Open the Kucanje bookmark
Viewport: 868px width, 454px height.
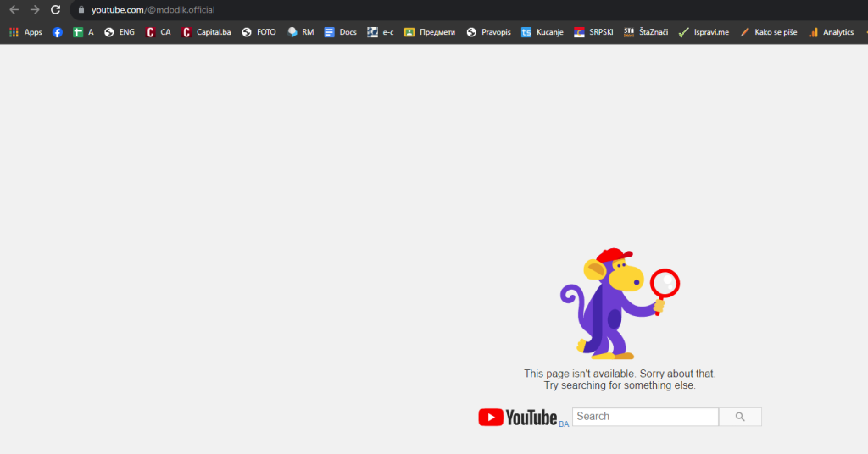pos(542,32)
